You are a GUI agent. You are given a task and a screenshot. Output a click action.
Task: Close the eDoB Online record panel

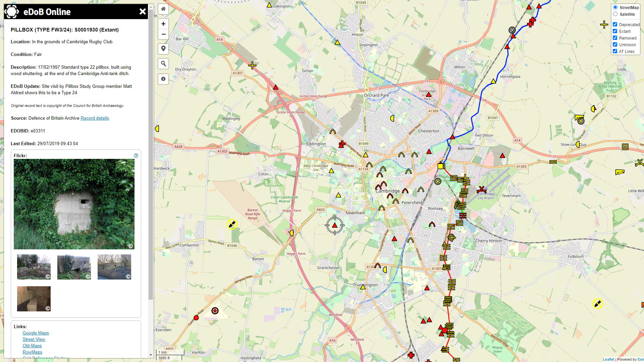pyautogui.click(x=143, y=12)
